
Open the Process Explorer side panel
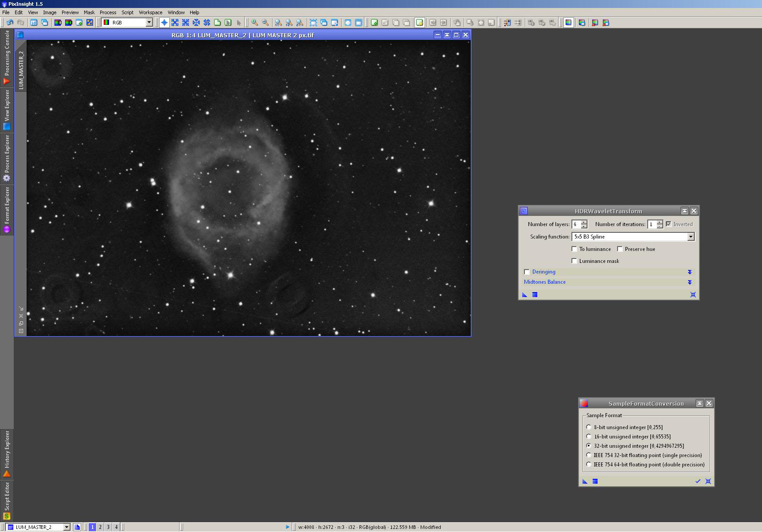pyautogui.click(x=7, y=159)
